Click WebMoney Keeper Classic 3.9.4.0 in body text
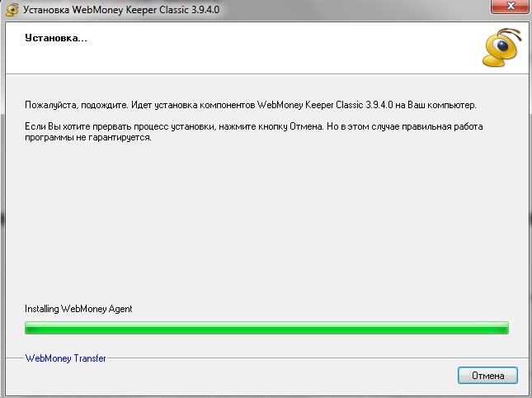The width and height of the screenshot is (532, 398). point(325,105)
